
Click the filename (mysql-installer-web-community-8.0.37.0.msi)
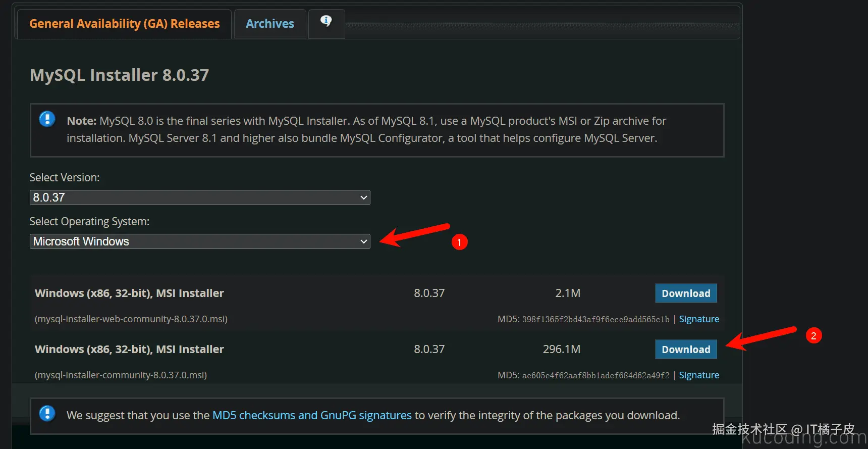tap(131, 319)
